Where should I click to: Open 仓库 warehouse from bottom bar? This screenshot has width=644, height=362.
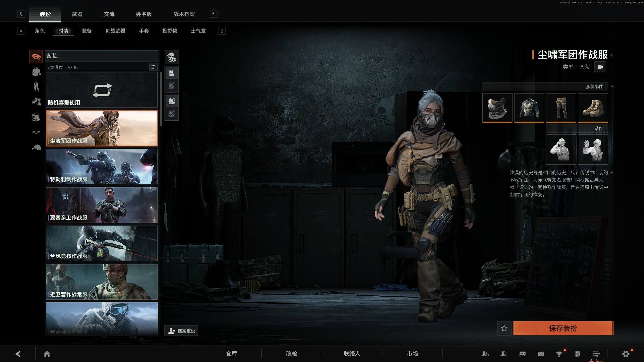(231, 354)
